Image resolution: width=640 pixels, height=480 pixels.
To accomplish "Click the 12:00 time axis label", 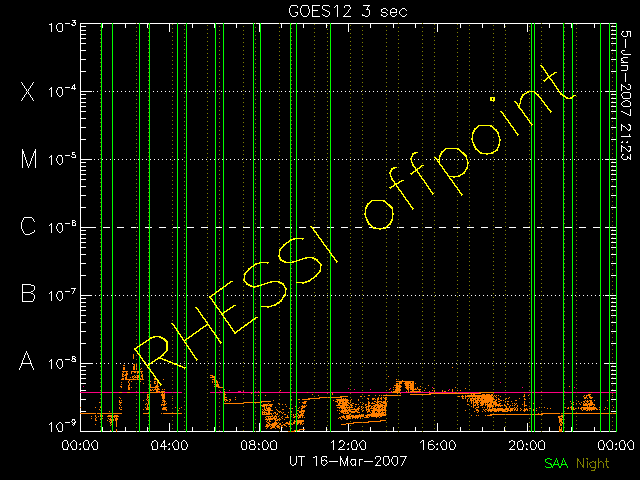I will click(348, 444).
